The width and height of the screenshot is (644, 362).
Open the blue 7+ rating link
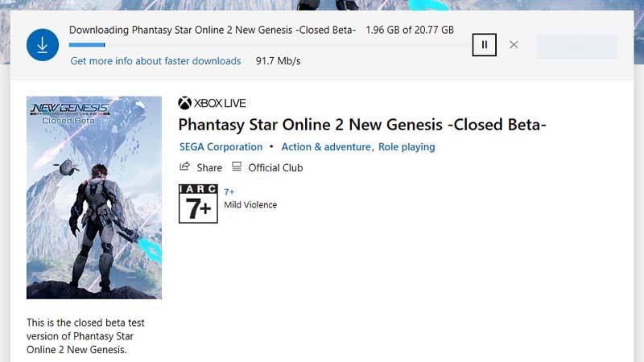pyautogui.click(x=229, y=192)
